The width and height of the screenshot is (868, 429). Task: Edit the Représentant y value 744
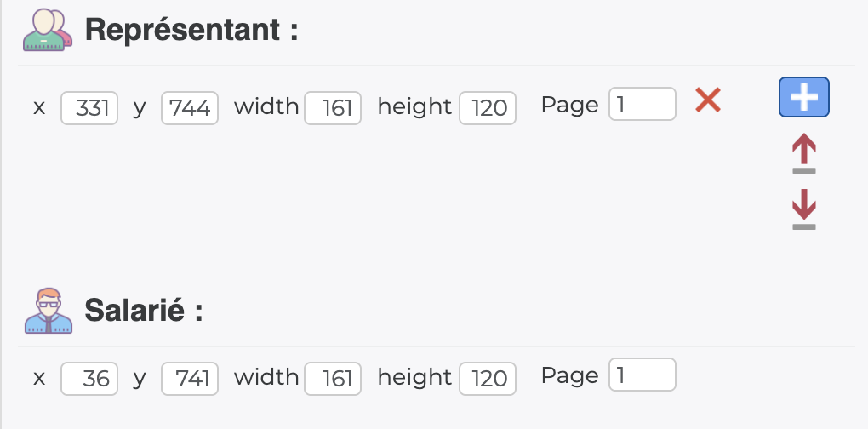pos(190,108)
